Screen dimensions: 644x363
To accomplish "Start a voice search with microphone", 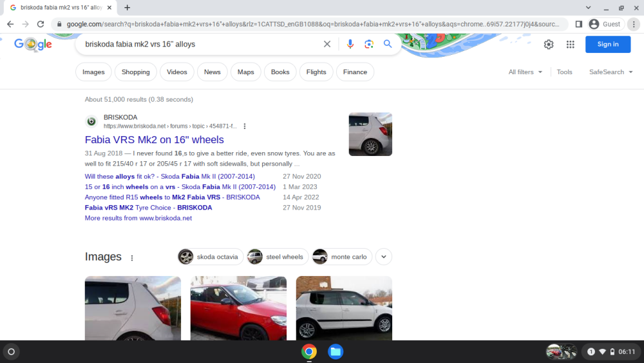I will click(x=350, y=44).
